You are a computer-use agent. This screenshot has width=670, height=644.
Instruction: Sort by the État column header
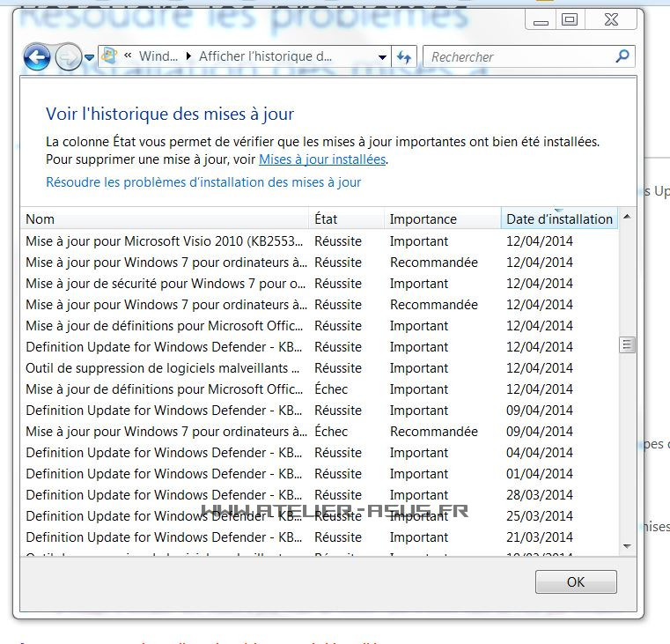[347, 219]
